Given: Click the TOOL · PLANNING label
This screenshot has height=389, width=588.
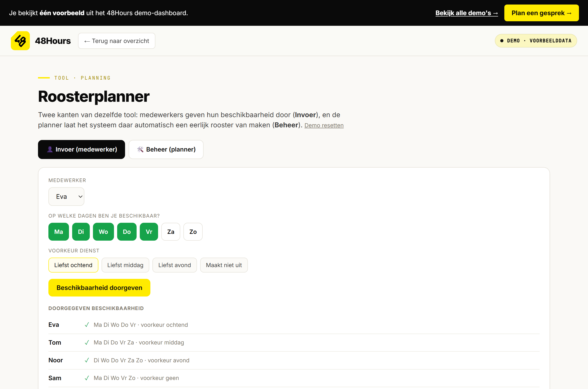Looking at the screenshot, I should (82, 78).
